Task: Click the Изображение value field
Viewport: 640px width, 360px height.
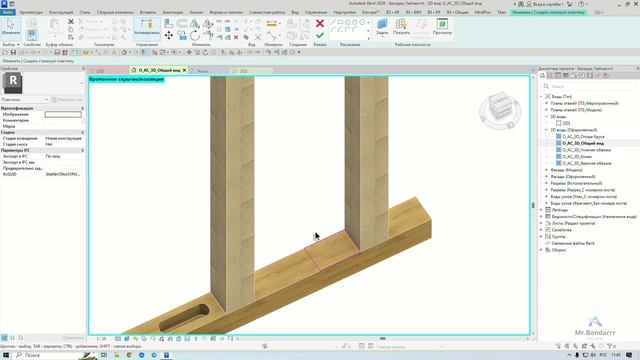Action: coord(63,114)
